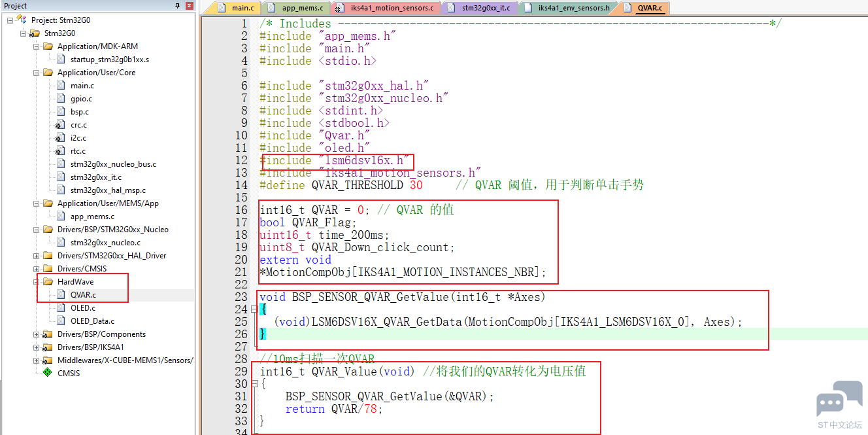Pin the Project panel with pushpin icon
This screenshot has width=868, height=435.
[x=178, y=6]
